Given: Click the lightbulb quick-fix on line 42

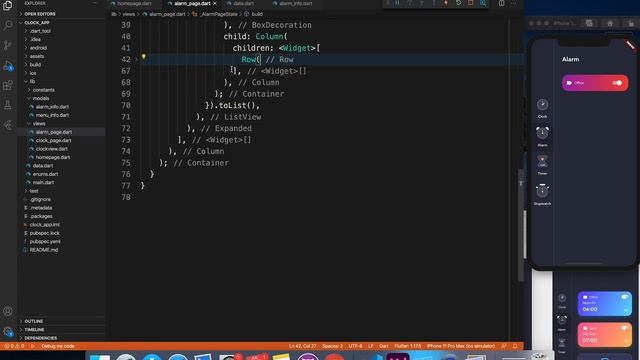Looking at the screenshot, I should 144,57.
